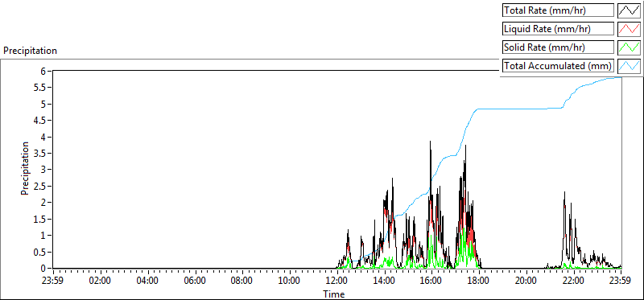
Task: Click the 20:00 time axis marker
Action: click(x=526, y=282)
